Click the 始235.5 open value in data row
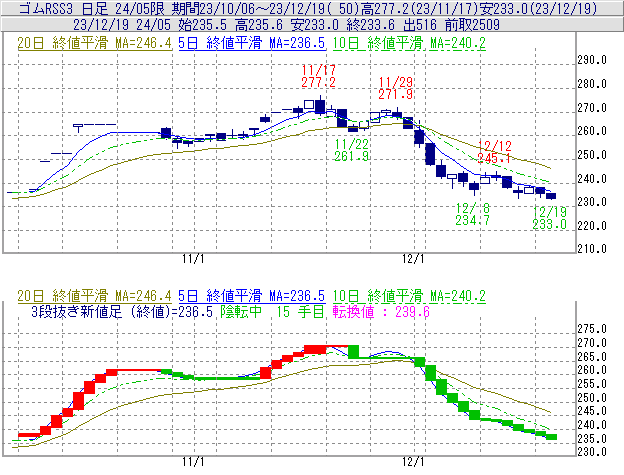Viewport: 624px width, 475px height. [202, 25]
